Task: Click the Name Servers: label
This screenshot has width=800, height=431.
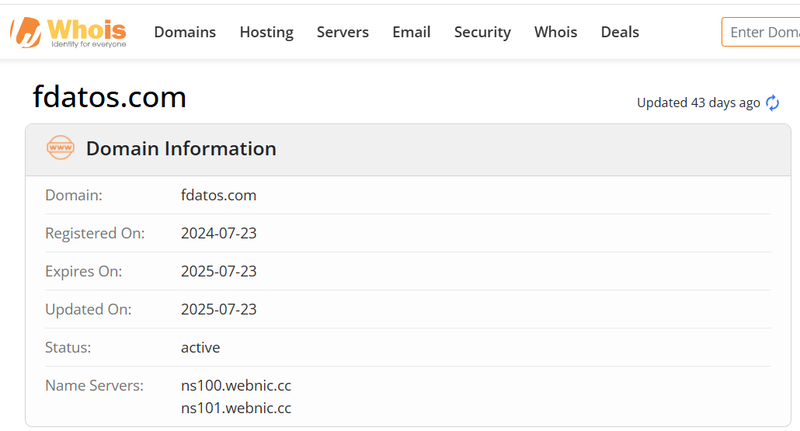Action: [94, 386]
